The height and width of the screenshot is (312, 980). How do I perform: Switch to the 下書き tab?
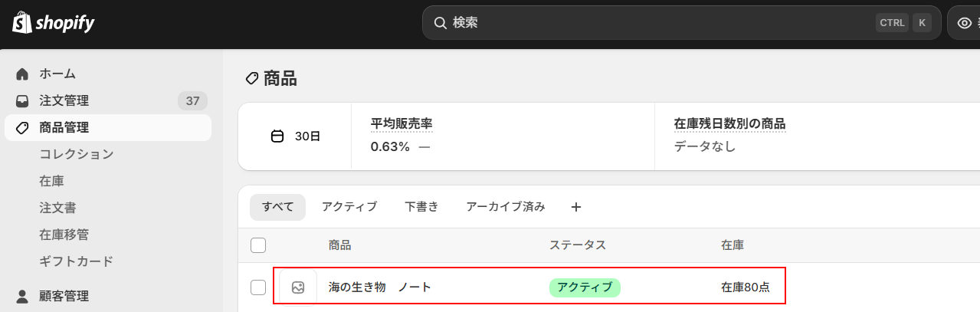[421, 207]
